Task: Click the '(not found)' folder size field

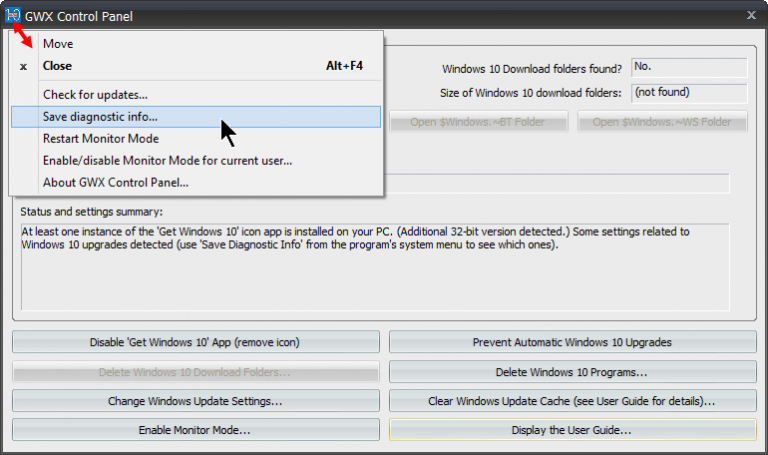Action: pyautogui.click(x=689, y=93)
